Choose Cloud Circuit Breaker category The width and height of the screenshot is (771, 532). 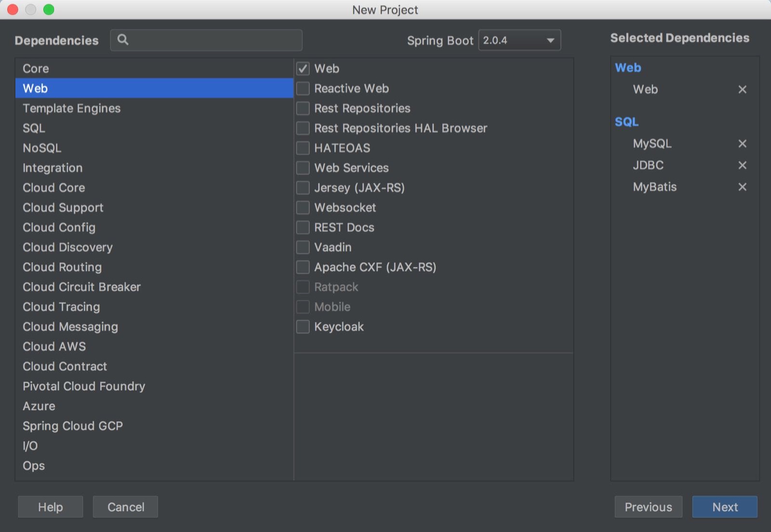pos(154,287)
